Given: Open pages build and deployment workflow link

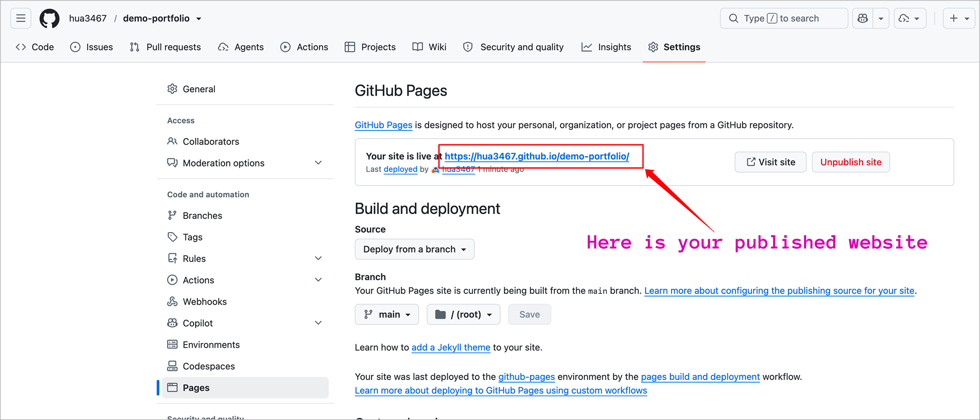Looking at the screenshot, I should 700,377.
